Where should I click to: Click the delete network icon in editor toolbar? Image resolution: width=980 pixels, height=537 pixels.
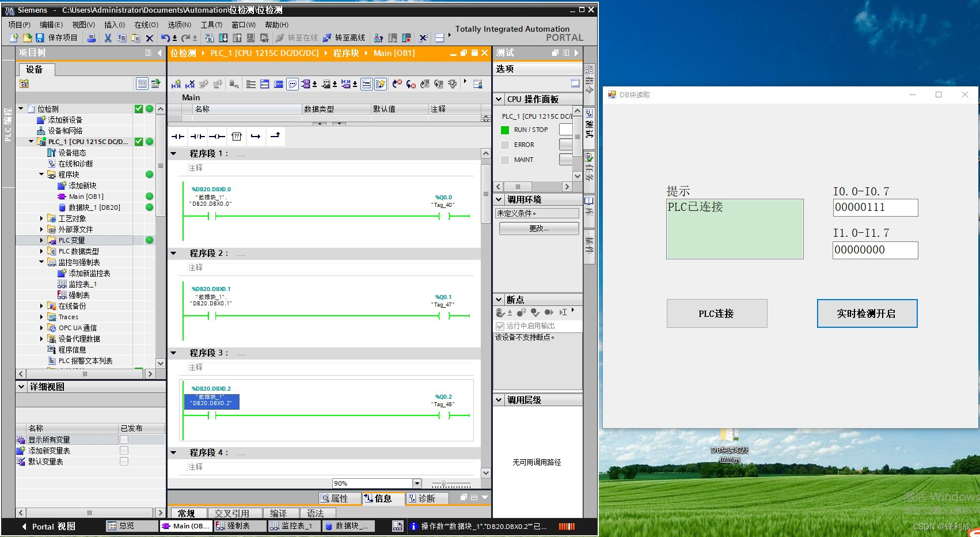190,84
